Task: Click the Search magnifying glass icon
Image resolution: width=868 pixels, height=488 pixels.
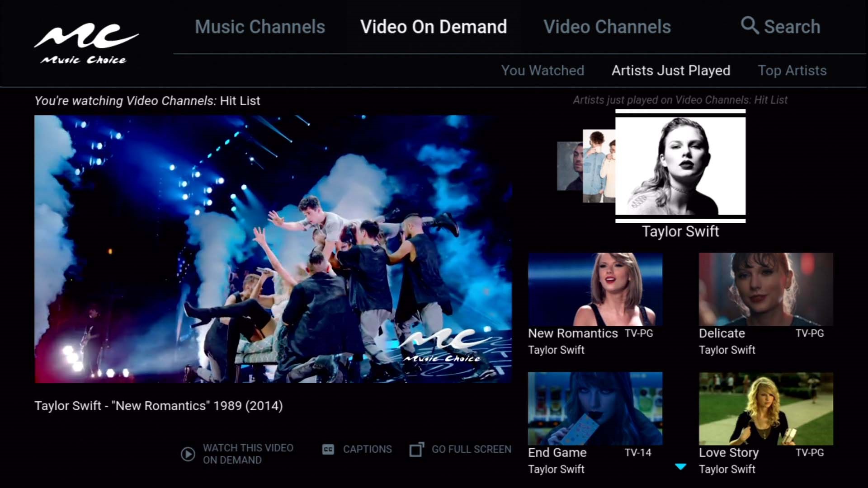Action: point(749,25)
